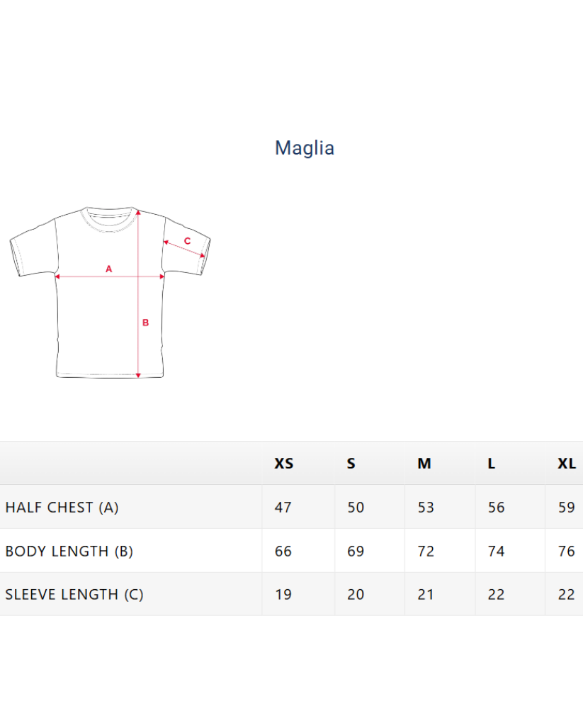Click the SLEEVE LENGTH (C) row label
Image resolution: width=583 pixels, height=728 pixels.
(74, 594)
